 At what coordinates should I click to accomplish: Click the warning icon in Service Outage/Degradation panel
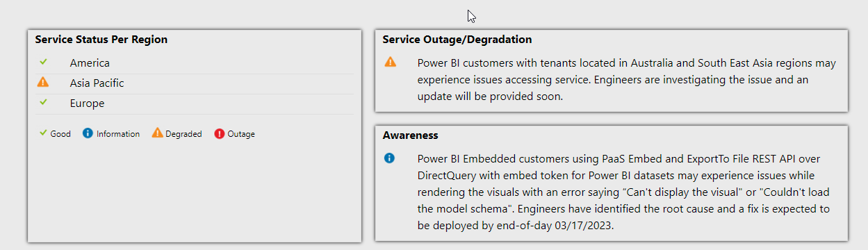(391, 62)
